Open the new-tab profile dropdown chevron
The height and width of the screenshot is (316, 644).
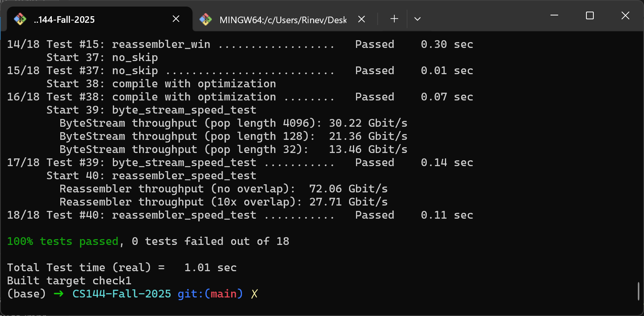click(x=417, y=19)
